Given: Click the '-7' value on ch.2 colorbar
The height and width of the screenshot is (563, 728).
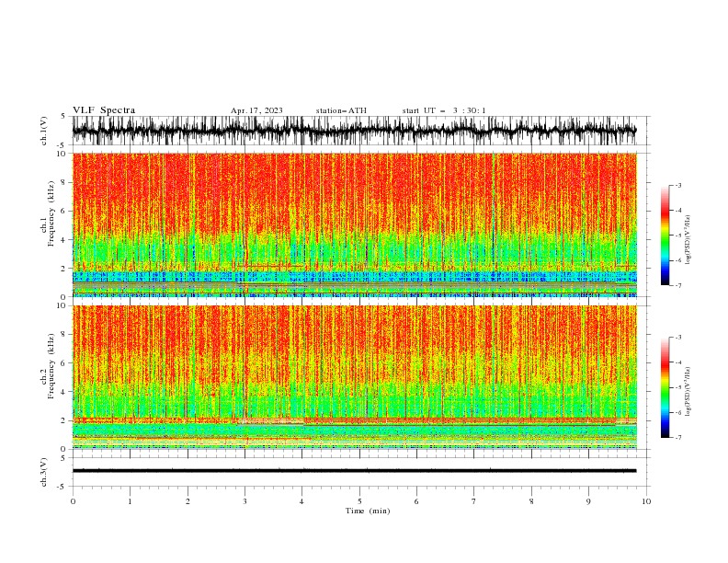Looking at the screenshot, I should click(x=677, y=437).
